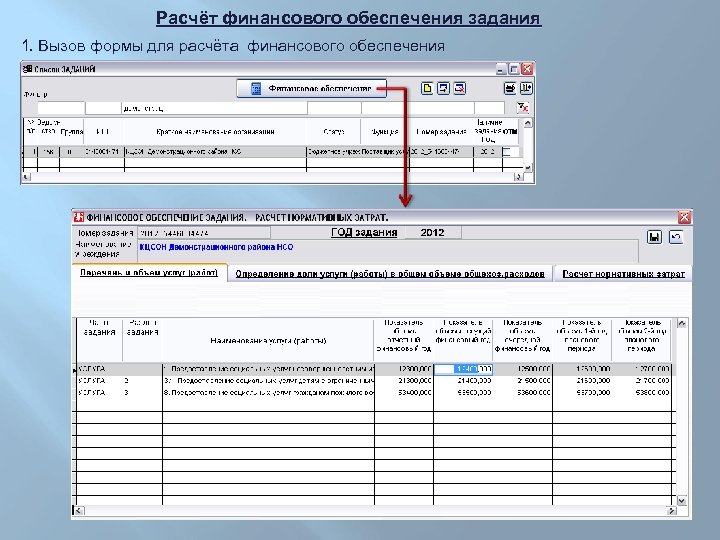This screenshot has width=720, height=540.
Task: Tick the checkbox in the КЦСОН task row
Action: point(506,152)
